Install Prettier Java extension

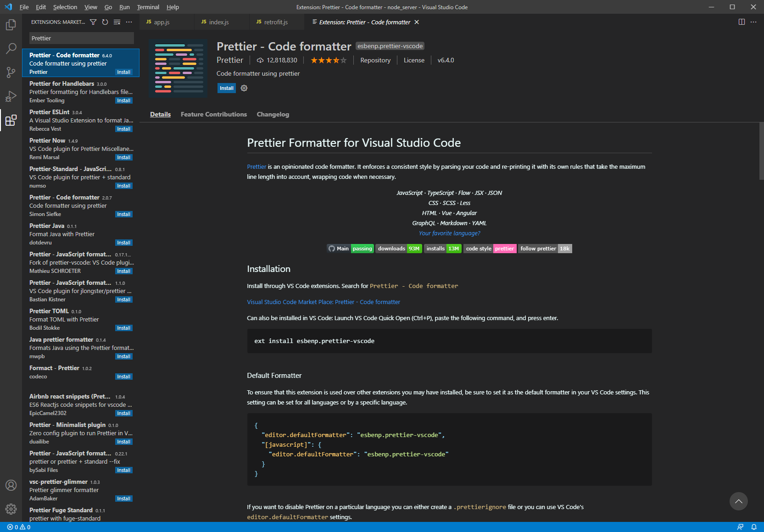click(x=124, y=243)
